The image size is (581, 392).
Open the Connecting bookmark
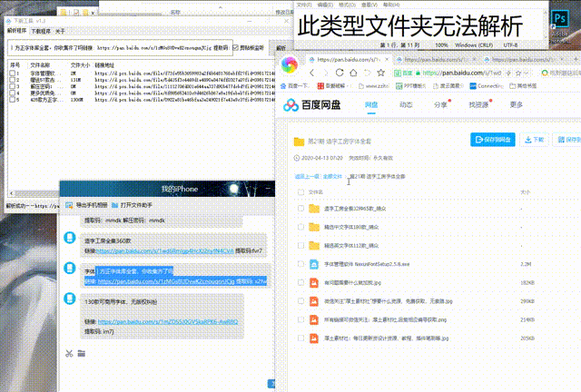click(487, 86)
